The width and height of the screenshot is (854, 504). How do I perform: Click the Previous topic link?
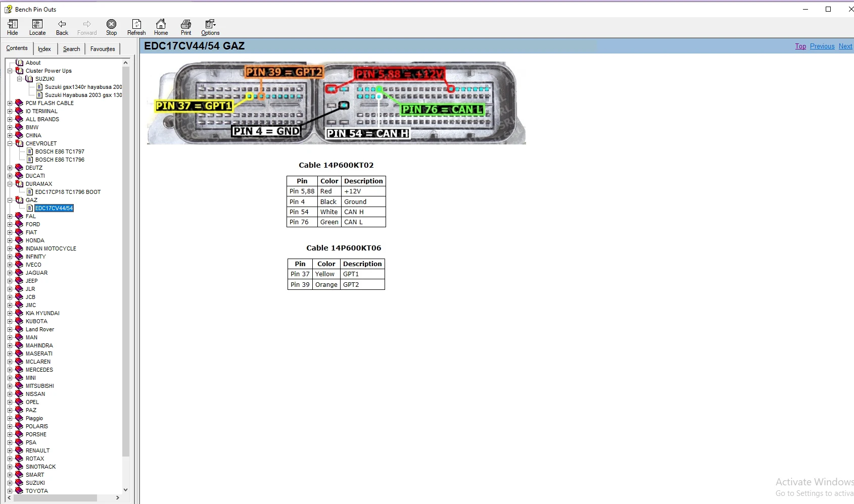(x=822, y=46)
